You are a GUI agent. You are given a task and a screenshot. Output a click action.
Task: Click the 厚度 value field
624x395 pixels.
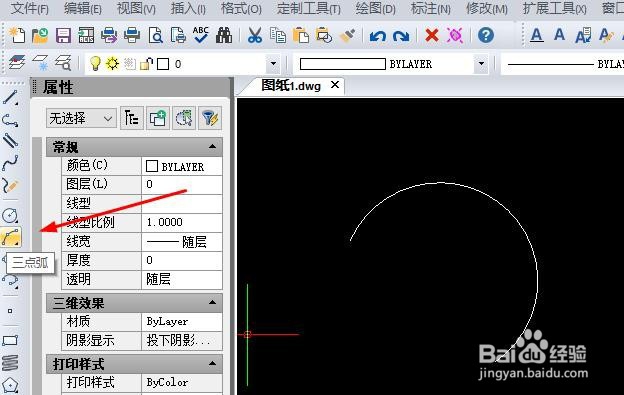click(182, 260)
